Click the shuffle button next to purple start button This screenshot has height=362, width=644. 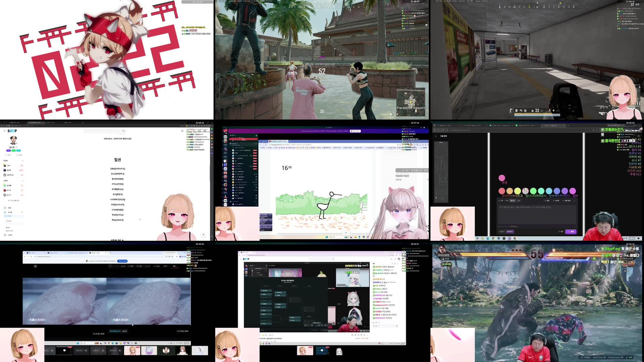point(561,232)
